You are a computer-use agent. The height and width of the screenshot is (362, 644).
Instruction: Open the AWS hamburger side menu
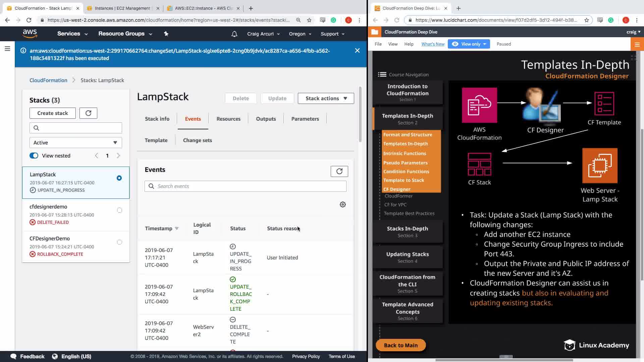pyautogui.click(x=7, y=49)
